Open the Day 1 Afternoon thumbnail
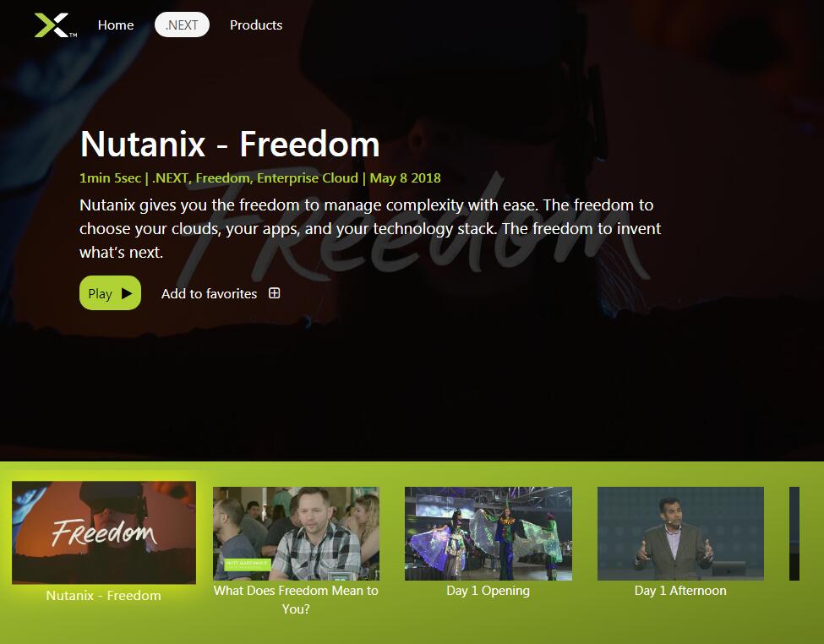Viewport: 824px width, 644px height. [x=680, y=533]
